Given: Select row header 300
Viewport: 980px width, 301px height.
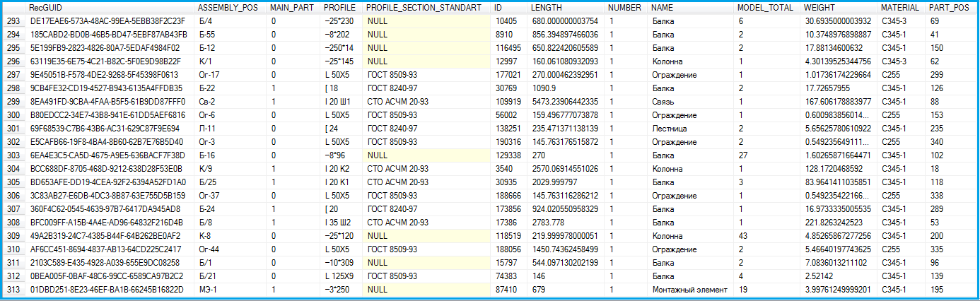Looking at the screenshot, I should click(x=13, y=115).
